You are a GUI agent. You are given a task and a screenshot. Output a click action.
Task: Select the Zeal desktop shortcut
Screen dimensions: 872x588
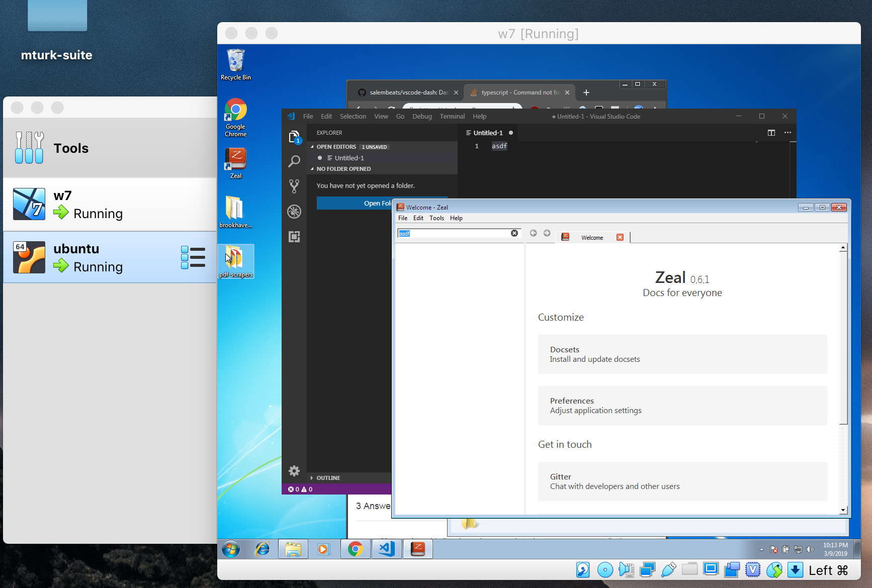click(236, 163)
